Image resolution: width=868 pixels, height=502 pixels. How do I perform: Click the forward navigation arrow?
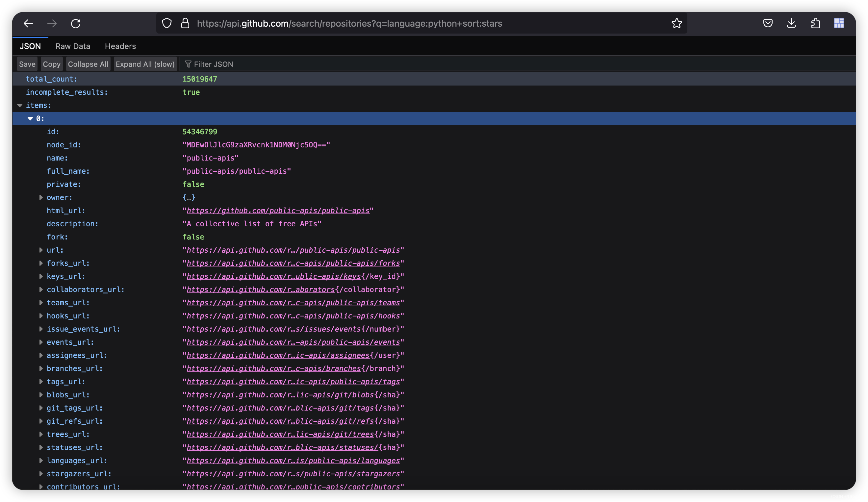point(52,23)
